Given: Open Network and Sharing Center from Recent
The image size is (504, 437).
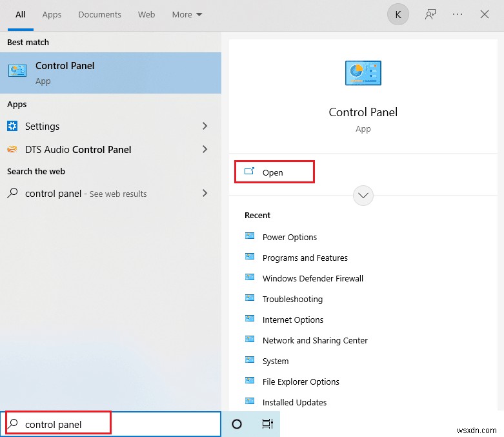Looking at the screenshot, I should 315,340.
